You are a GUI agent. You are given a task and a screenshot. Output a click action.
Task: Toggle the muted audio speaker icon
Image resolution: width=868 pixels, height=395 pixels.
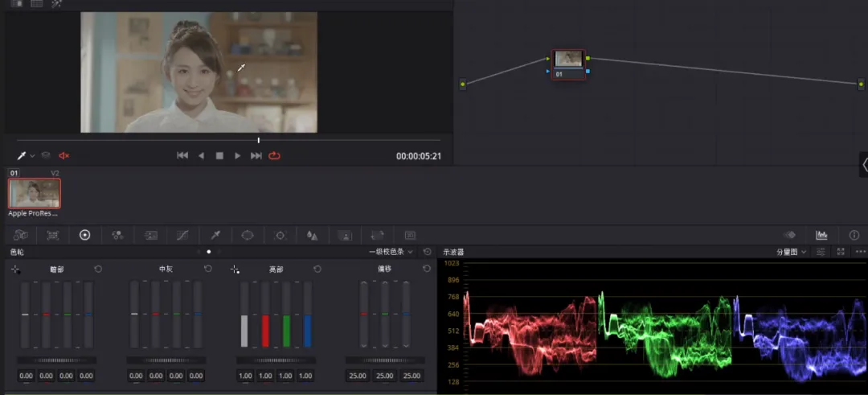(x=64, y=155)
